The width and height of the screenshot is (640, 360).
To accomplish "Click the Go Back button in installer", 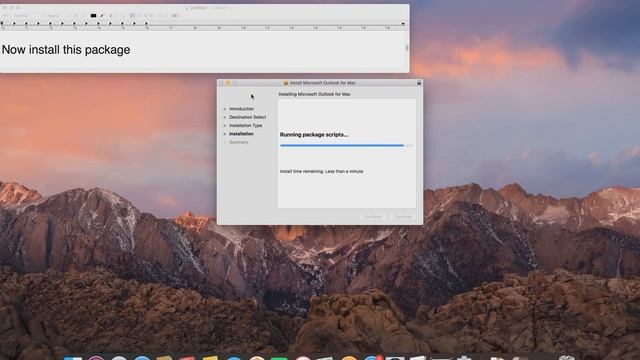I will tap(373, 217).
